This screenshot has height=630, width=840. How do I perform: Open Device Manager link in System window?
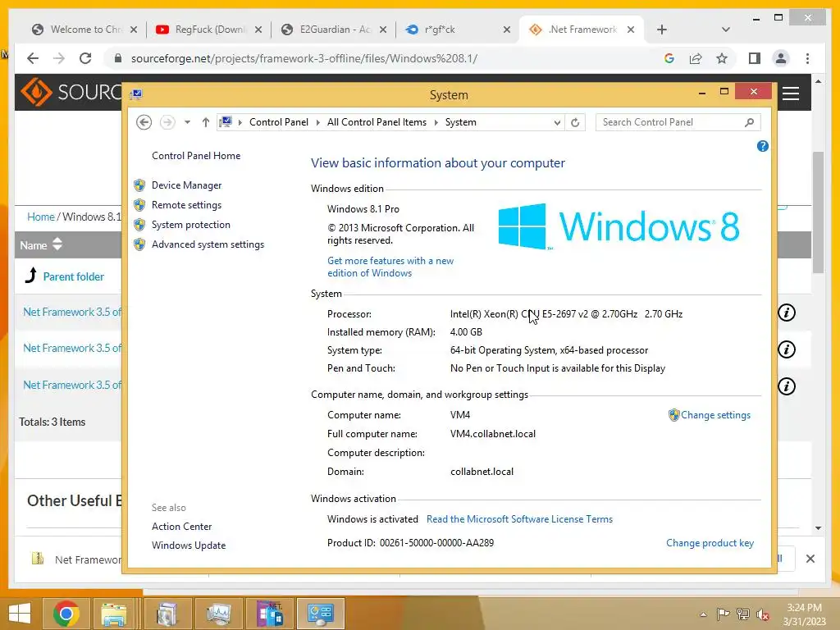186,185
